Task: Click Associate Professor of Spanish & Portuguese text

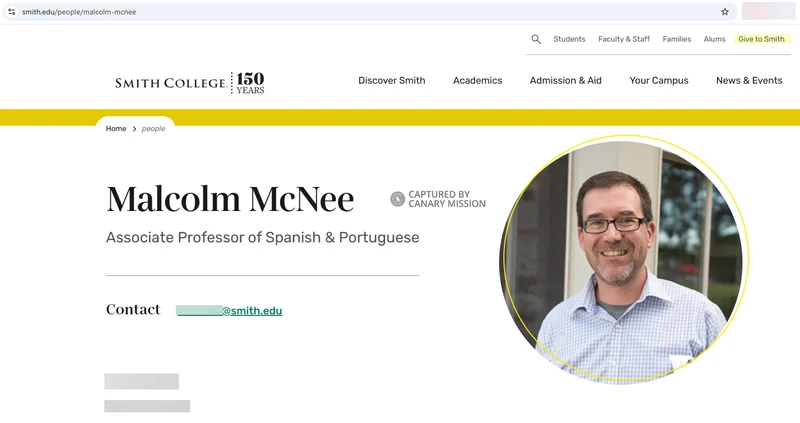Action: point(263,238)
